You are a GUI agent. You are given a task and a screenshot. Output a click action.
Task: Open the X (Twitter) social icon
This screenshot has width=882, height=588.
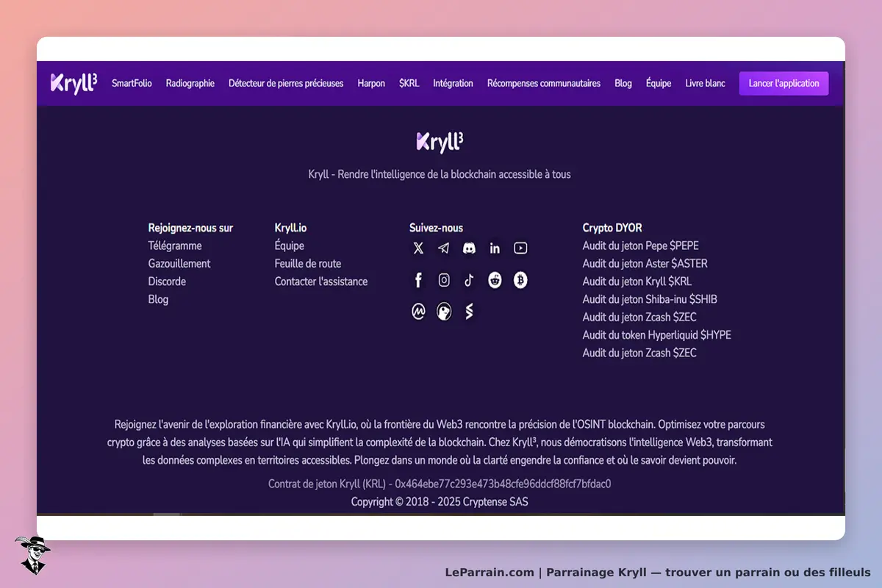click(418, 248)
